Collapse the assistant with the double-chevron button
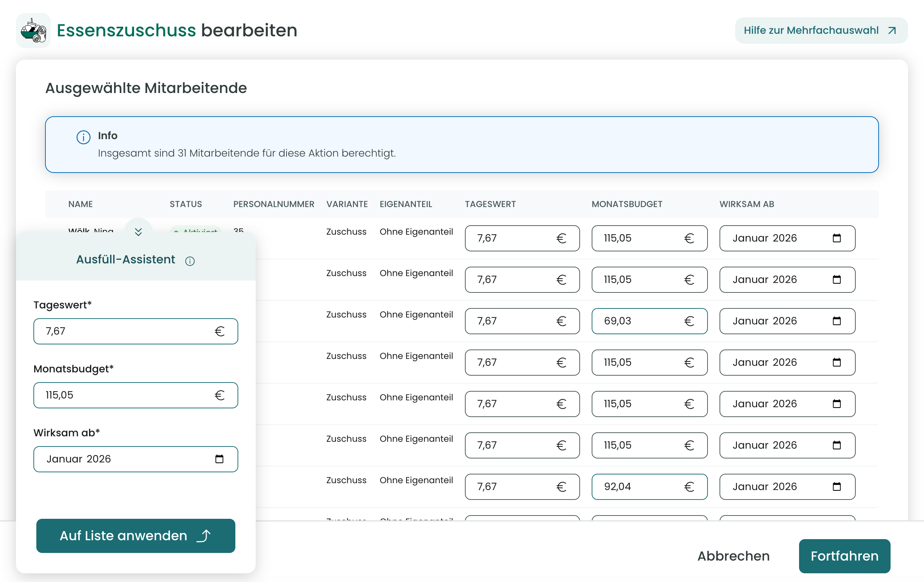This screenshot has height=582, width=924. point(138,232)
